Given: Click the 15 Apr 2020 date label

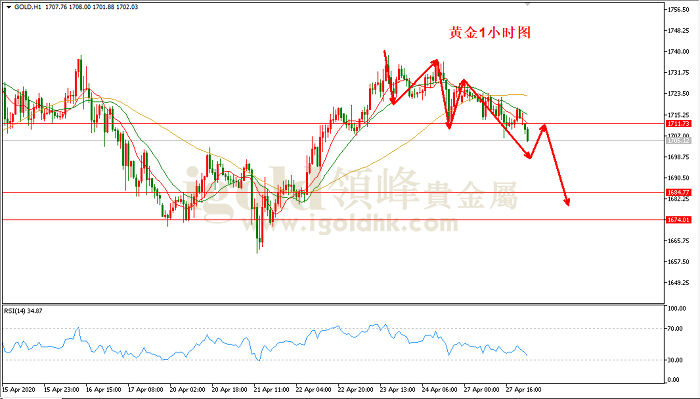Looking at the screenshot, I should (x=19, y=390).
